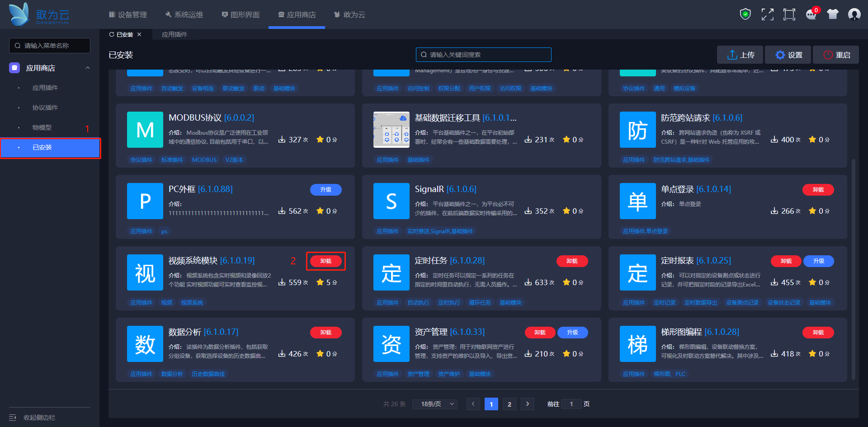
Task: Click the collapse sidebar icon at bottom left
Action: pos(13,418)
